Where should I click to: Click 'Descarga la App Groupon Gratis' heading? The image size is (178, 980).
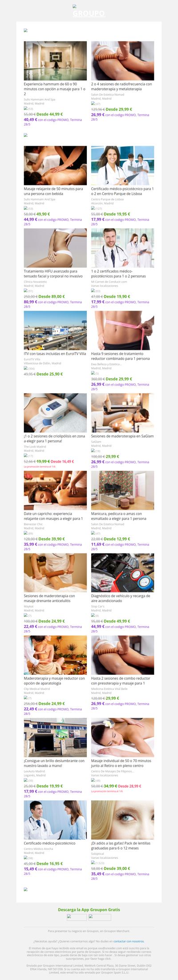[x=89, y=910]
